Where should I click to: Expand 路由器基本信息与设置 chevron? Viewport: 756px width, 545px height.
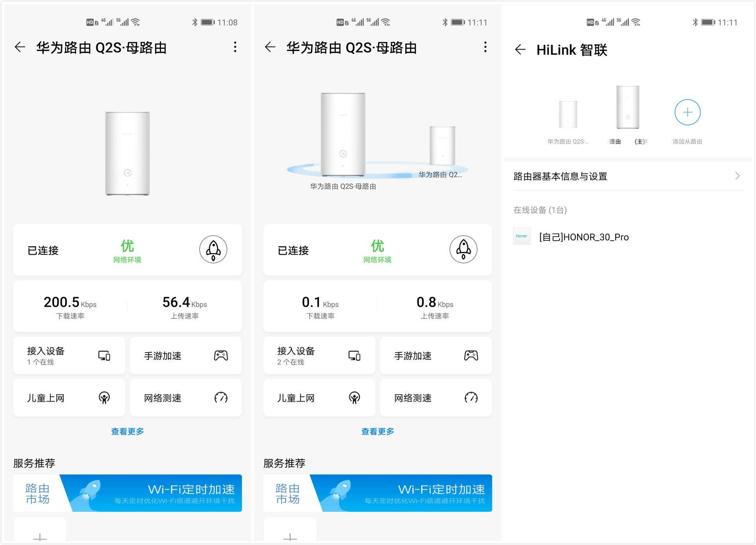pos(738,176)
